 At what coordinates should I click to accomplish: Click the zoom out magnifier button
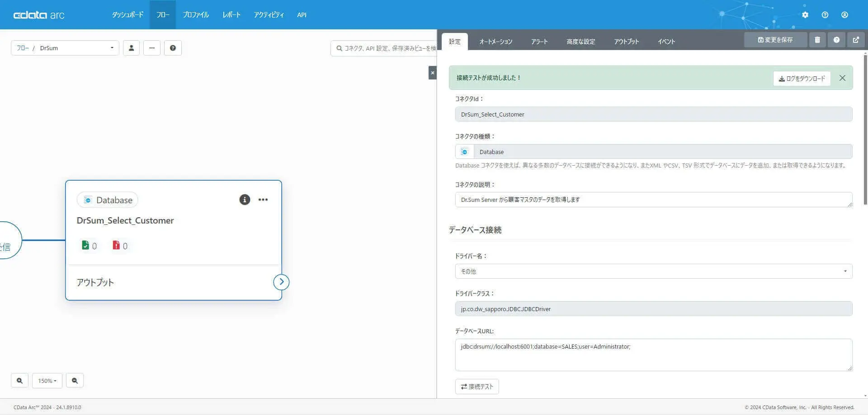pyautogui.click(x=75, y=381)
